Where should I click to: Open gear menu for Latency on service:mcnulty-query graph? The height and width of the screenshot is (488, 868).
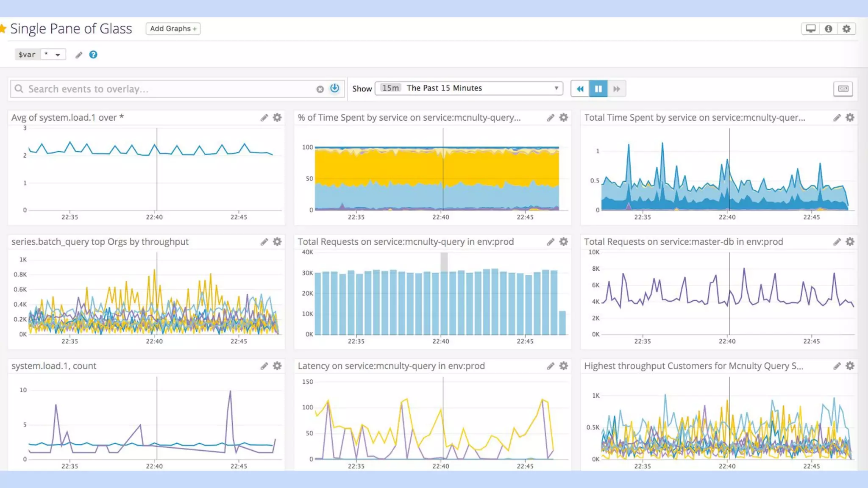(x=563, y=366)
